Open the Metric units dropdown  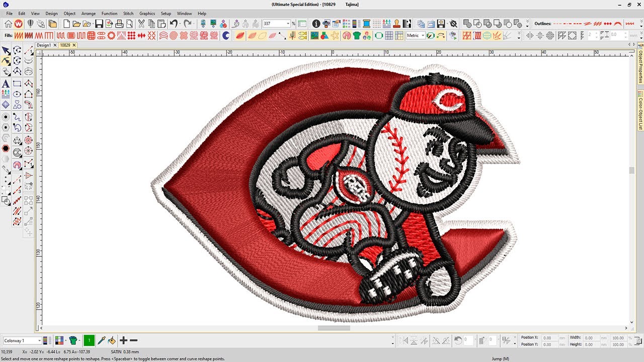click(x=423, y=36)
